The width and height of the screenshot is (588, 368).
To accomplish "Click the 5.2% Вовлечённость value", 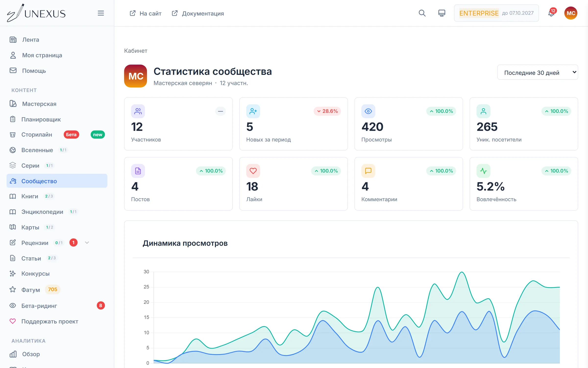I will (x=490, y=186).
